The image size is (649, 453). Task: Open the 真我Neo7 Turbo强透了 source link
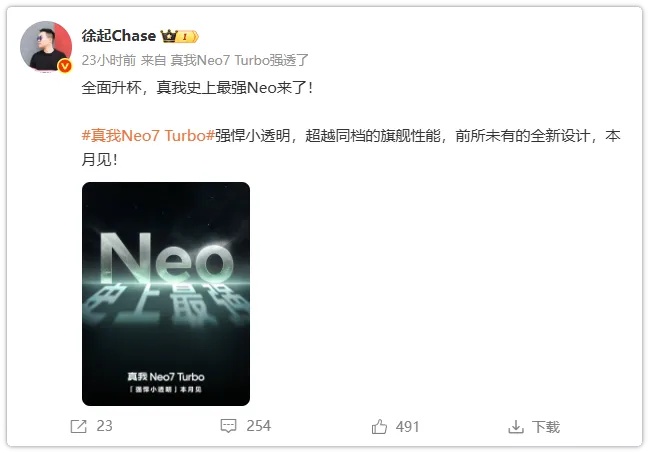click(240, 60)
